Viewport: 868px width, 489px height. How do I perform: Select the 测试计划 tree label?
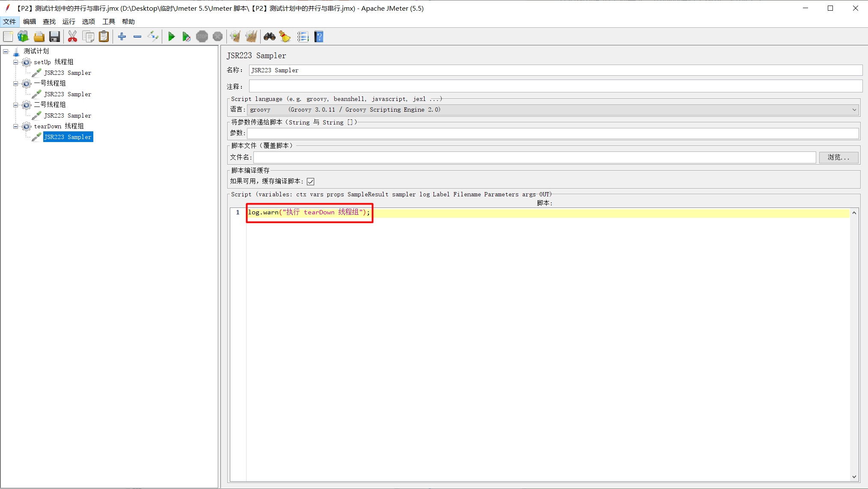pos(36,51)
